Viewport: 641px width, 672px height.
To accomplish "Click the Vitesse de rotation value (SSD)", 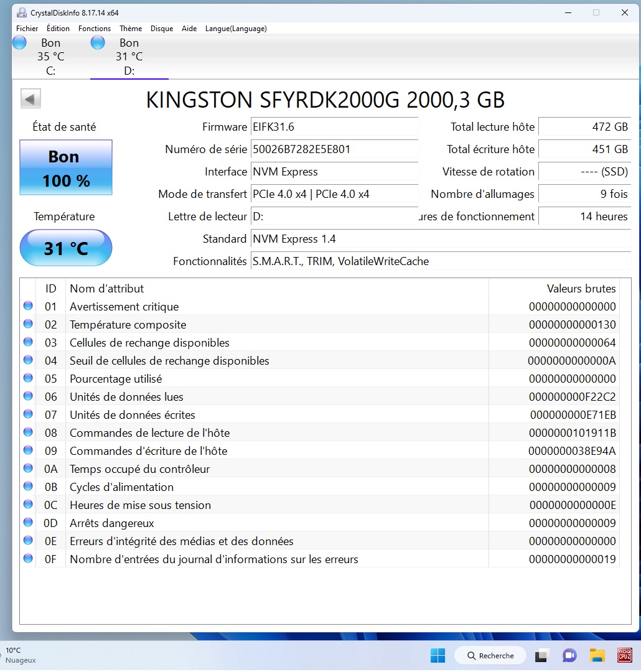I will tap(585, 172).
